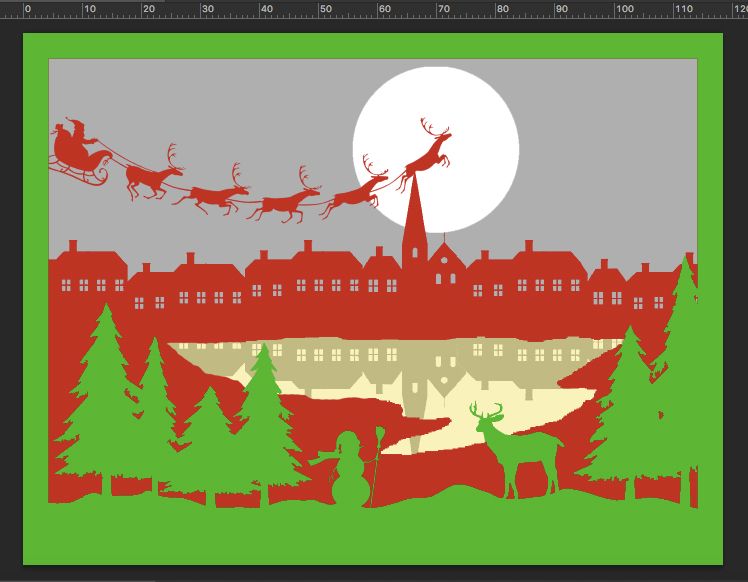Select the outer green frame border at top
Image resolution: width=748 pixels, height=582 pixels.
[373, 46]
